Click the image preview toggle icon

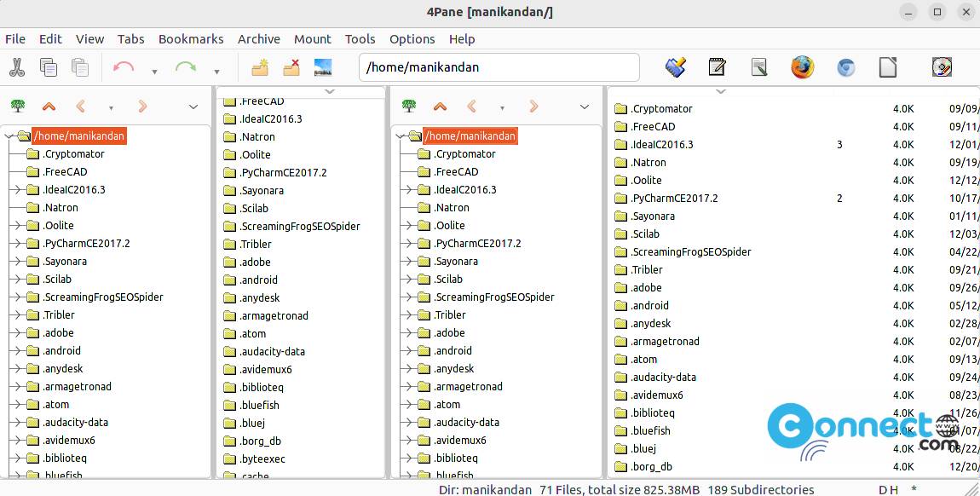(x=323, y=66)
